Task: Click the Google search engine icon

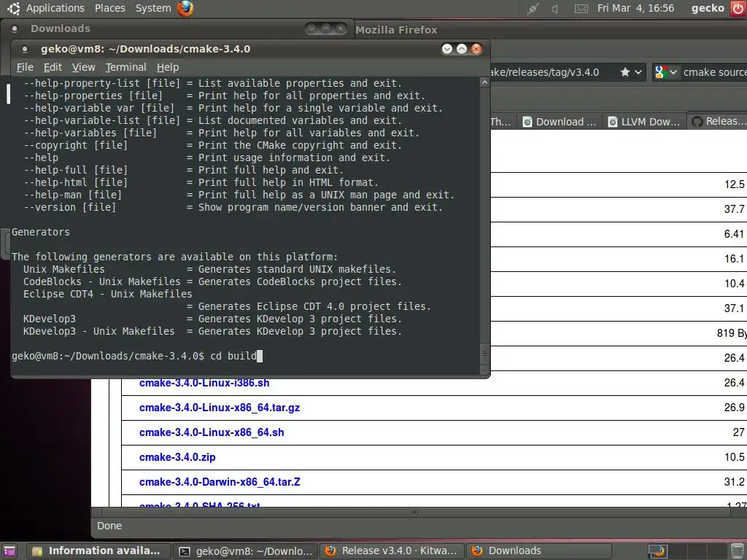Action: pyautogui.click(x=661, y=72)
